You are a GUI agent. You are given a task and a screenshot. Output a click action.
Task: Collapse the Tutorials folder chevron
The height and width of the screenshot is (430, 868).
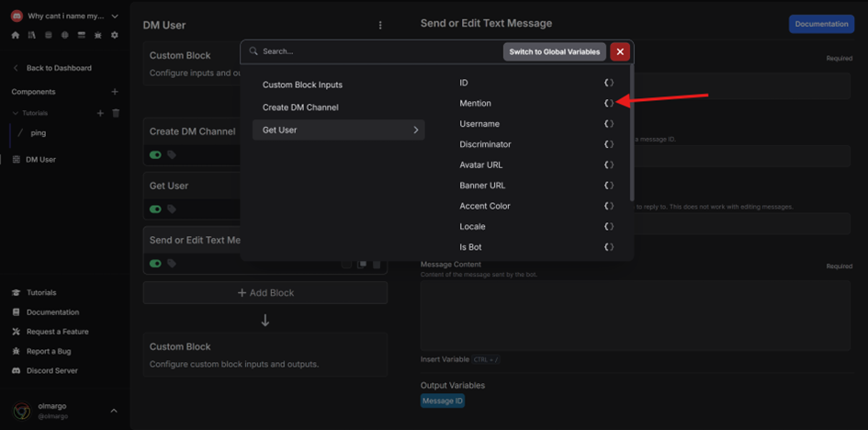(x=16, y=113)
